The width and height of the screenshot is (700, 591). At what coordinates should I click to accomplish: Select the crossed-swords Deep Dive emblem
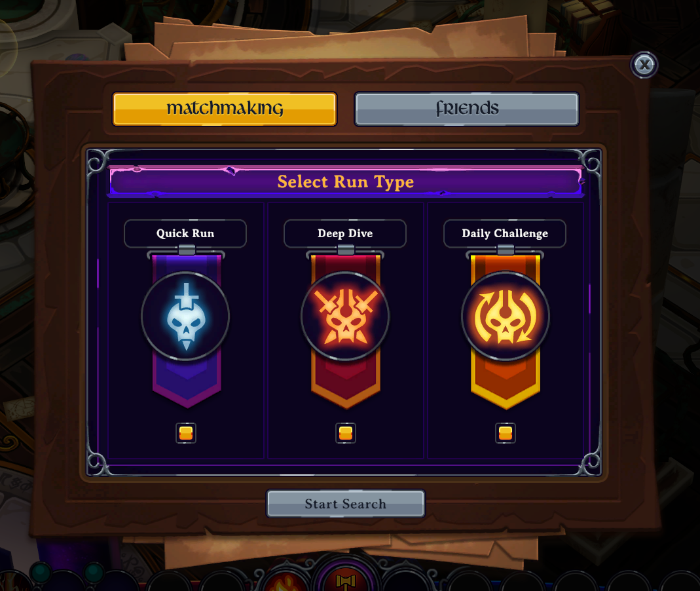(345, 316)
